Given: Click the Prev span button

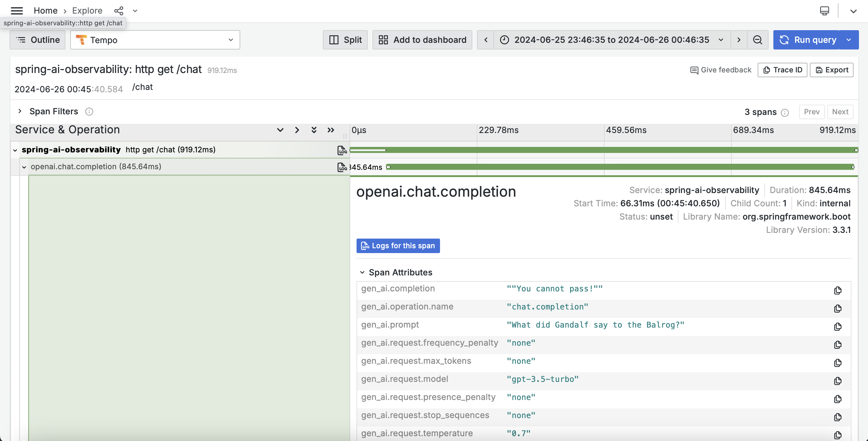Looking at the screenshot, I should coord(812,112).
